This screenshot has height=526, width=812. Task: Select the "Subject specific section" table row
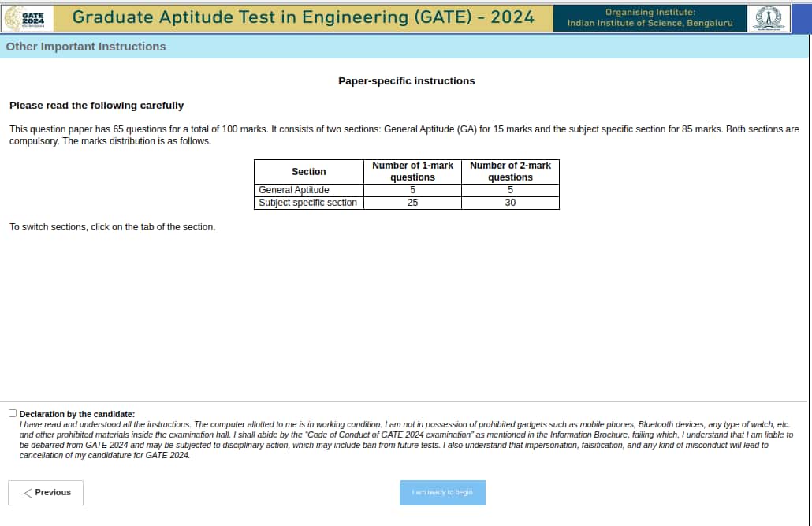pyautogui.click(x=308, y=202)
